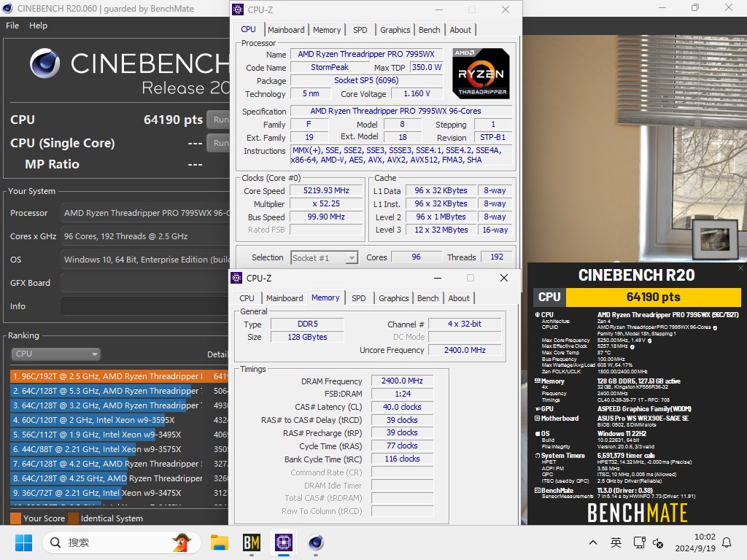Image resolution: width=747 pixels, height=560 pixels.
Task: Select the CPU tab in lower CPU-Z
Action: click(x=247, y=298)
